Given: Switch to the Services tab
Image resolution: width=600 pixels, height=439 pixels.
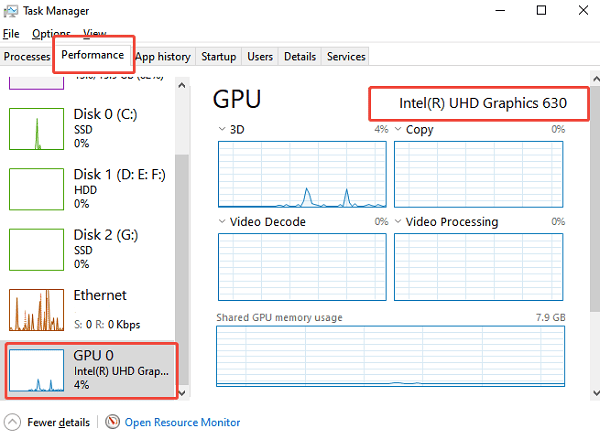Looking at the screenshot, I should [346, 57].
